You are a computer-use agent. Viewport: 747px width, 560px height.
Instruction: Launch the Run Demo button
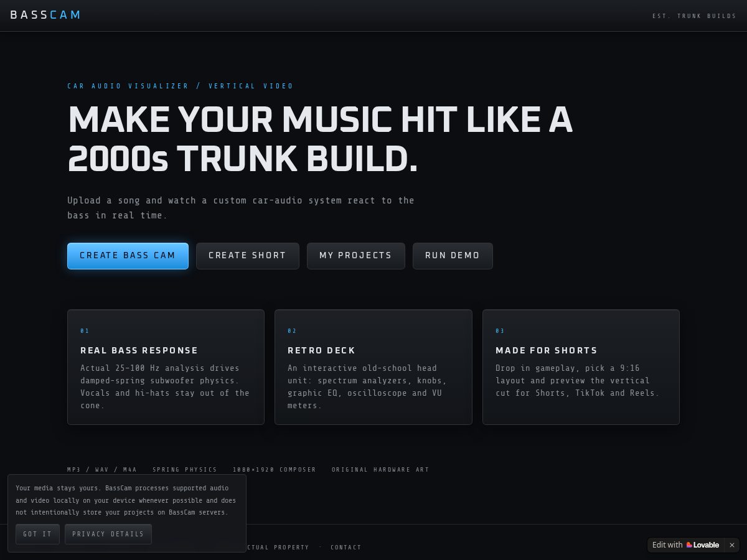click(453, 256)
